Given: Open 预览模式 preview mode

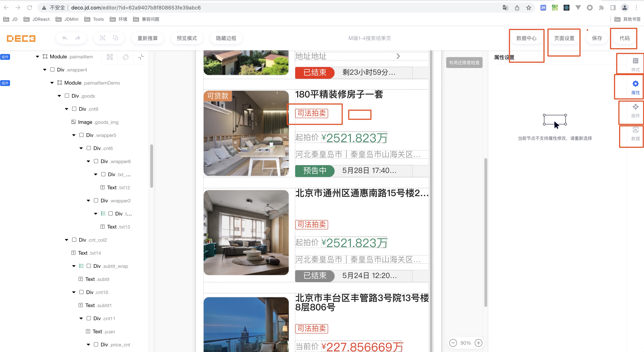Looking at the screenshot, I should pos(187,38).
